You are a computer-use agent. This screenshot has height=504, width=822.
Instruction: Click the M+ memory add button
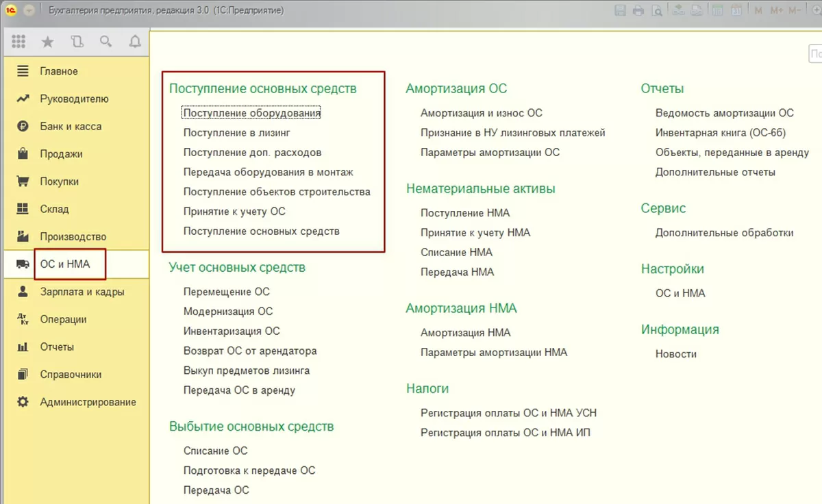777,10
